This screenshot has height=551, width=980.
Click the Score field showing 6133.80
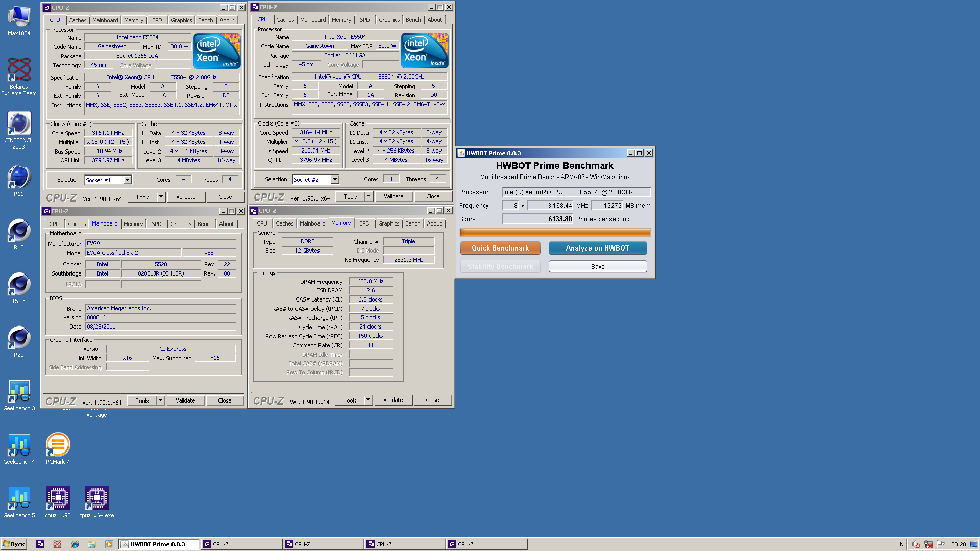(x=537, y=219)
